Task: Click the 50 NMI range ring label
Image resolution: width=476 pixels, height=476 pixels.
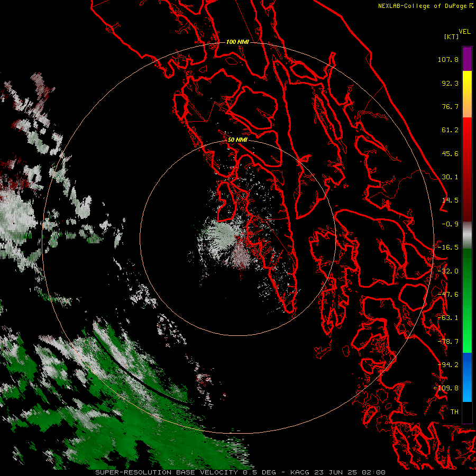Action: pos(237,140)
